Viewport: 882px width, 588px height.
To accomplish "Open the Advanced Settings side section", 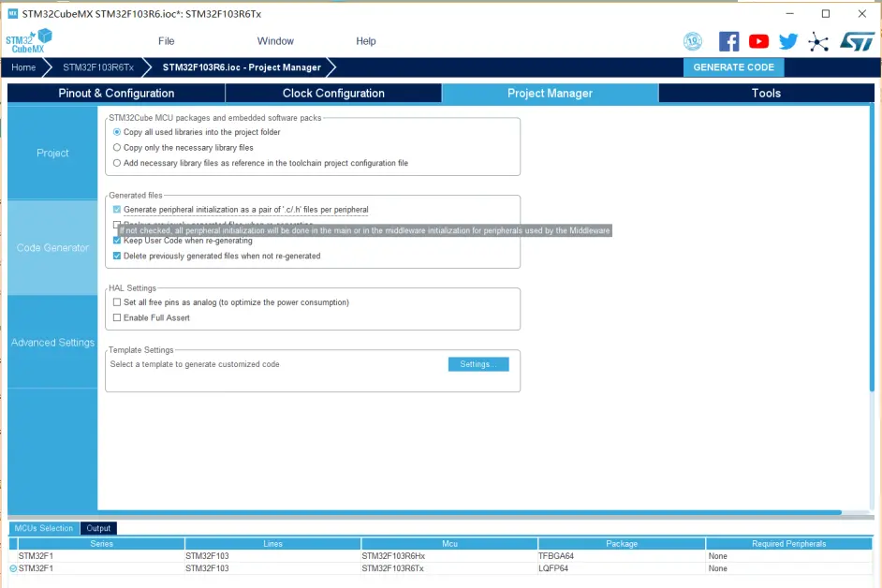I will (x=52, y=342).
